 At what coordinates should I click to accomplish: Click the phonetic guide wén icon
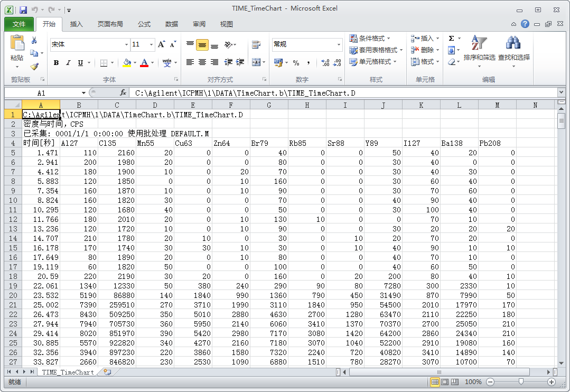pos(167,62)
